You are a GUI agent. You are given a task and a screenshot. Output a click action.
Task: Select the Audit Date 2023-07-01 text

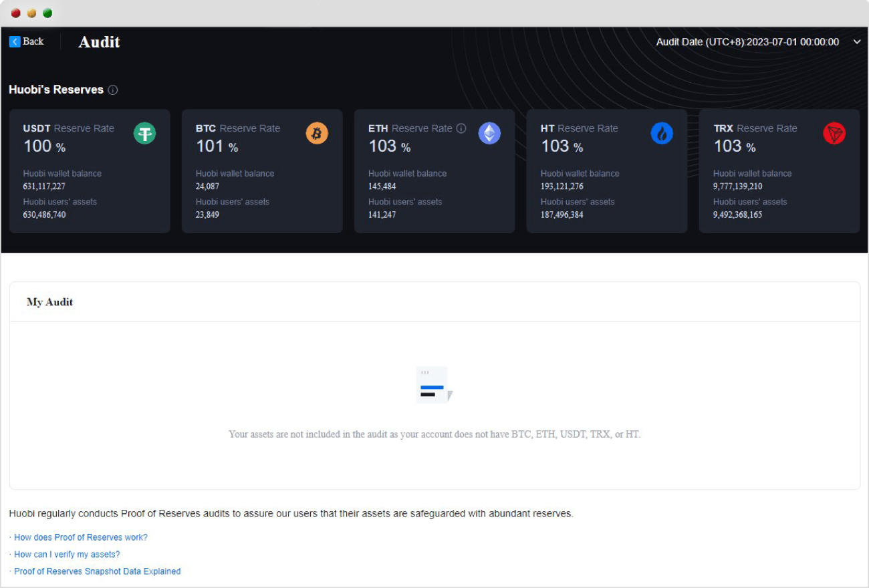click(x=747, y=42)
